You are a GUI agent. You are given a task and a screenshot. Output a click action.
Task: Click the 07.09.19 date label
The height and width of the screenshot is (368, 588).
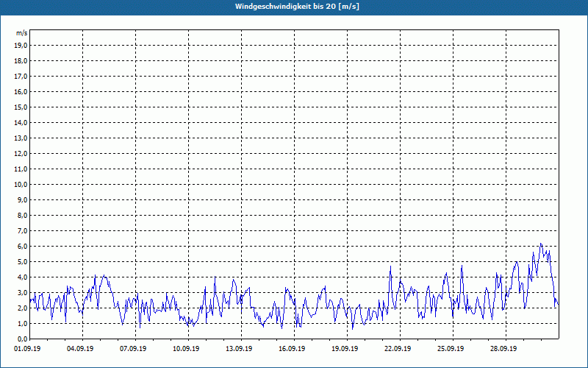point(133,348)
